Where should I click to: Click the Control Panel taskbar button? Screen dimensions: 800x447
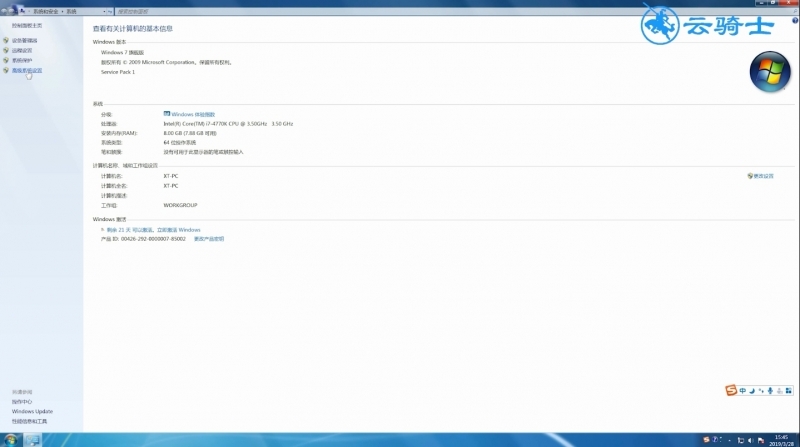coord(33,439)
